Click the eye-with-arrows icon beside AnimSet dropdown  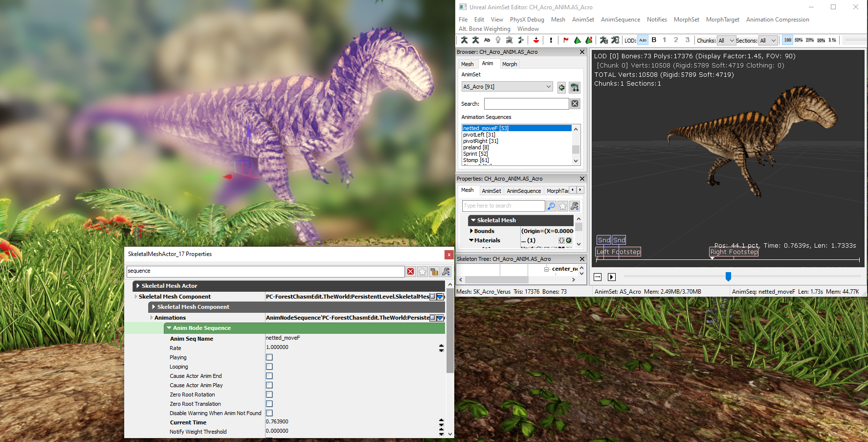575,87
